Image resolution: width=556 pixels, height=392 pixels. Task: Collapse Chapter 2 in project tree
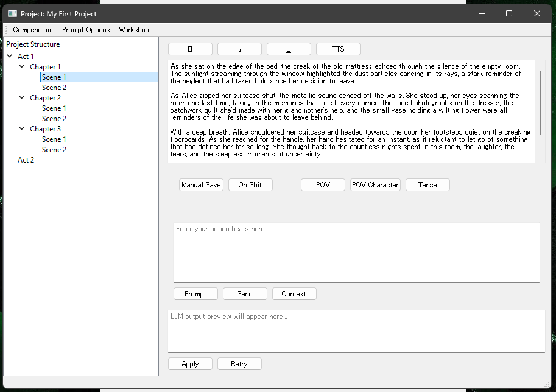22,98
